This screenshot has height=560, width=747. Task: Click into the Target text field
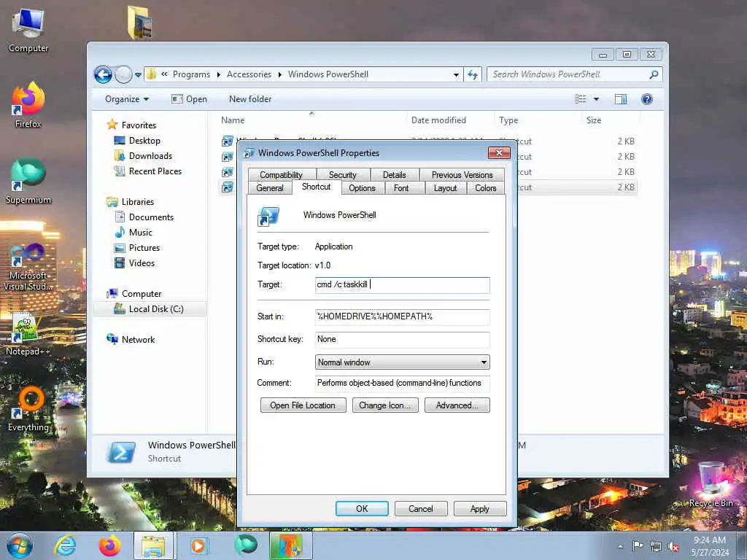click(402, 285)
